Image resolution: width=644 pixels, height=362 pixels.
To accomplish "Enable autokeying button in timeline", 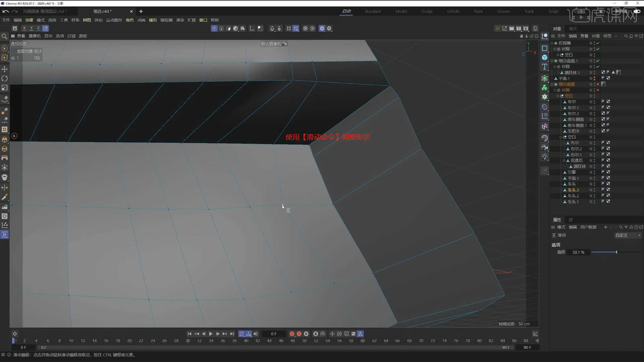I will [x=299, y=334].
